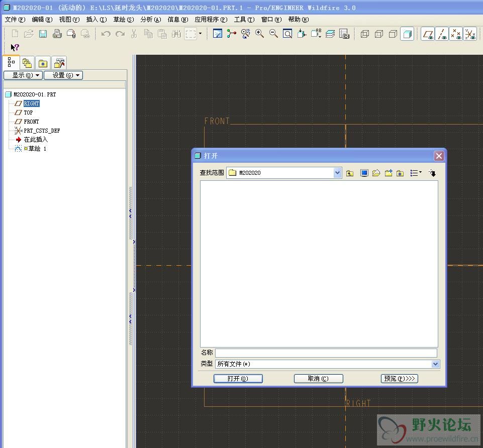483x448 pixels.
Task: Open the 文件 menu
Action: (15, 20)
